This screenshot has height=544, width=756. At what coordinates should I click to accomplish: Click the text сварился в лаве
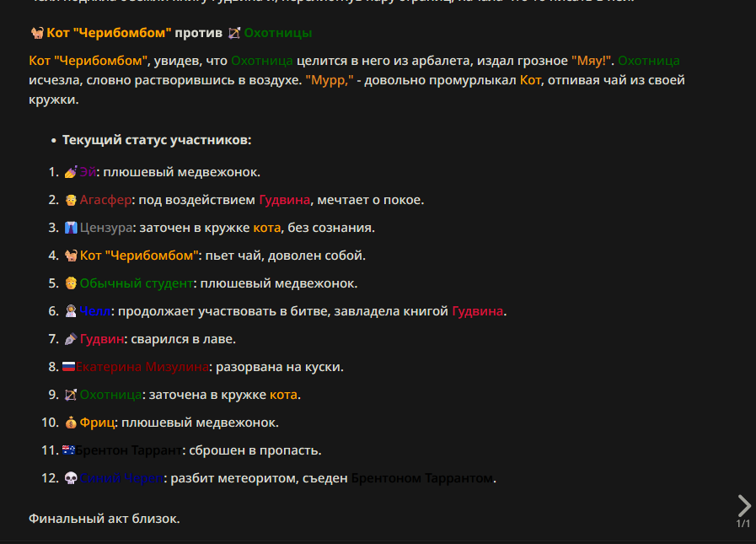click(184, 339)
